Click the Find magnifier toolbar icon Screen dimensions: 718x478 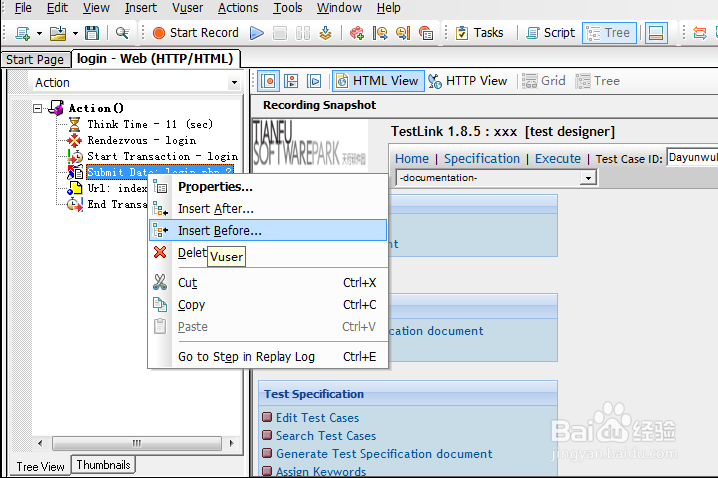pos(122,33)
